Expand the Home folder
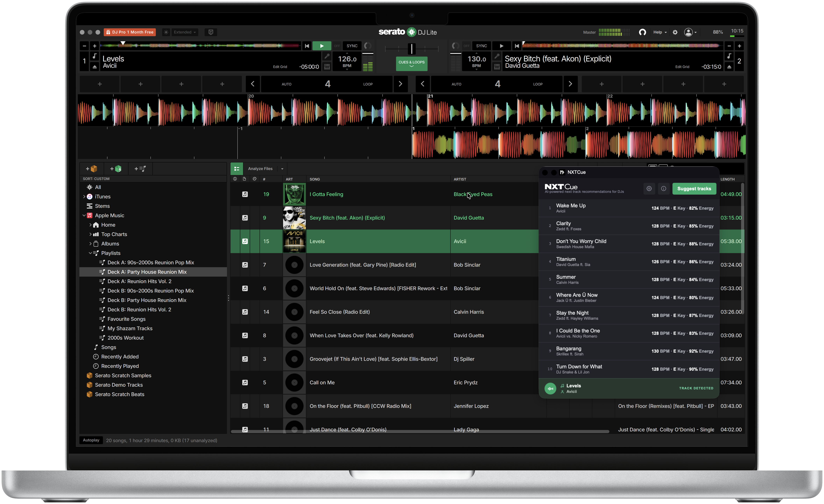 90,225
